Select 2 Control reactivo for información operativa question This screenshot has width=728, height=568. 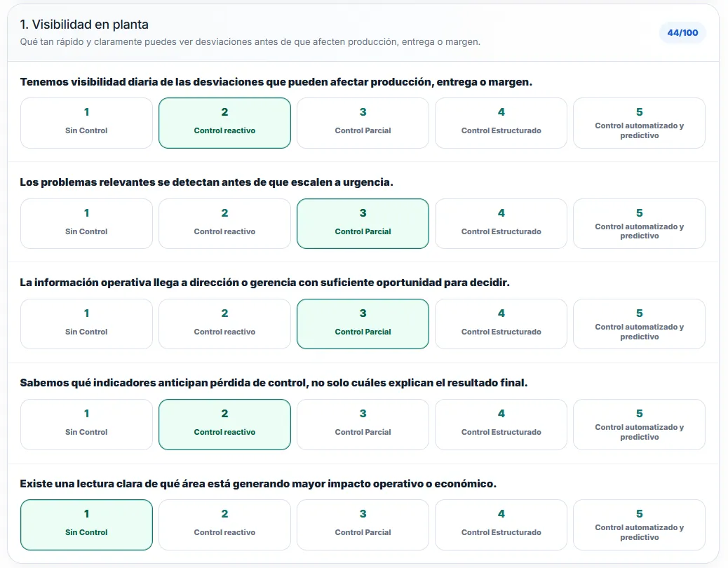[x=224, y=324]
